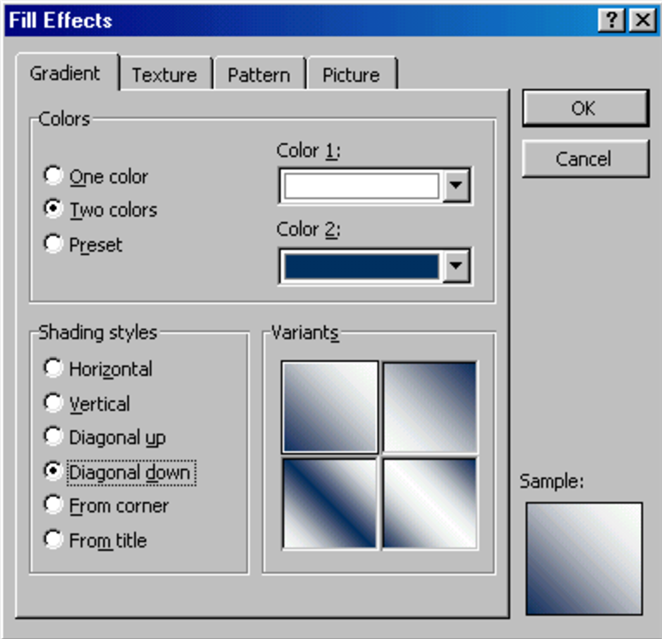Click the OK button
Viewport: 662px width, 639px height.
point(583,109)
